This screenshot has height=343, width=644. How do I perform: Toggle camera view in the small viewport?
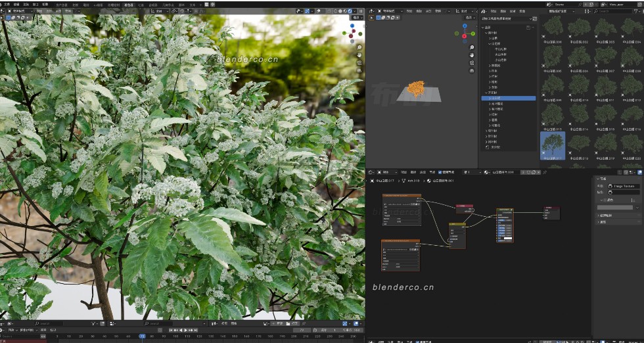point(472,63)
